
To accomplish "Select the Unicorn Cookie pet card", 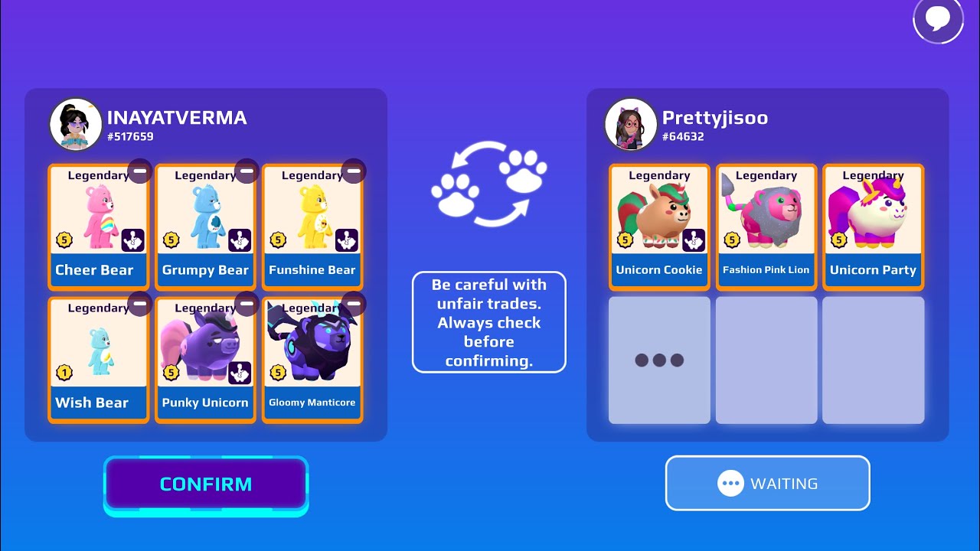I will point(659,227).
